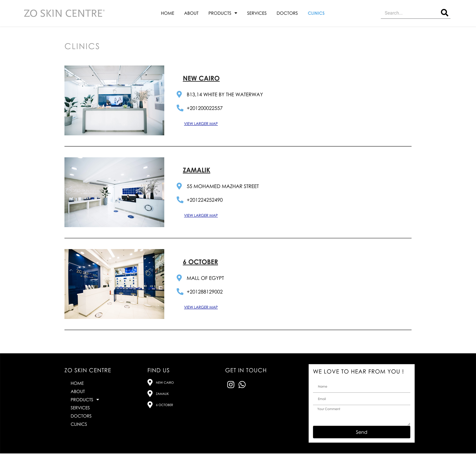476x457 pixels.
Task: Click the Send button in contact form
Action: point(362,432)
